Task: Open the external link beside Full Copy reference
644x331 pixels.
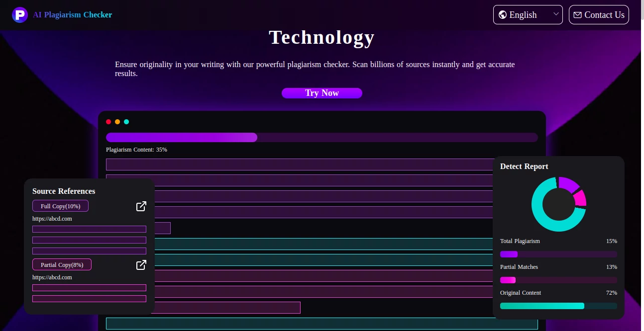Action: pos(141,206)
